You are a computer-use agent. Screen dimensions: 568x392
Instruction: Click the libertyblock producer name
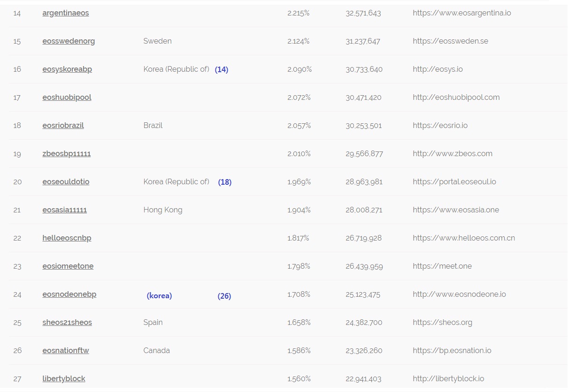coord(64,379)
